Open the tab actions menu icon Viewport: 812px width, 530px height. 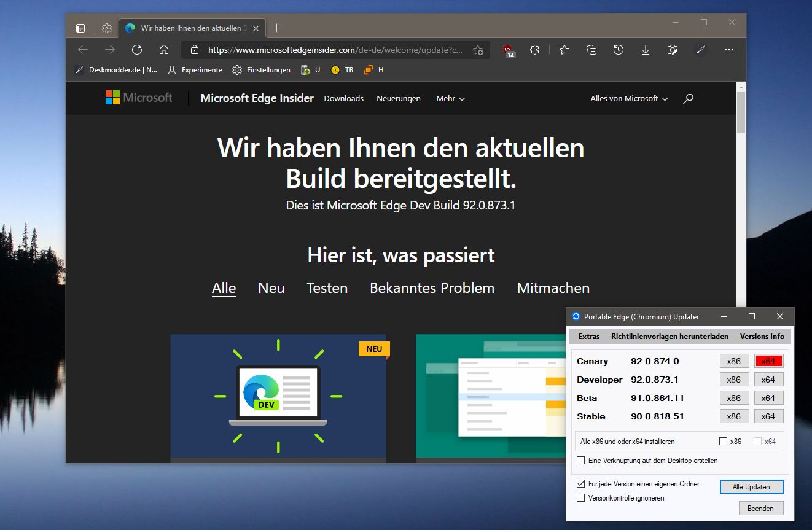pyautogui.click(x=80, y=28)
